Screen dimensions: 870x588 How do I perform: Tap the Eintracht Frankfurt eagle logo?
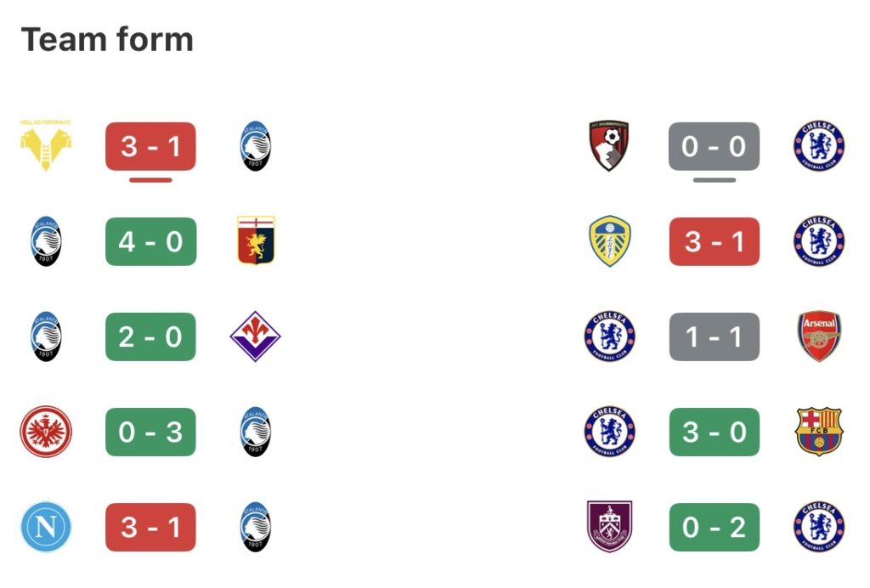46,432
